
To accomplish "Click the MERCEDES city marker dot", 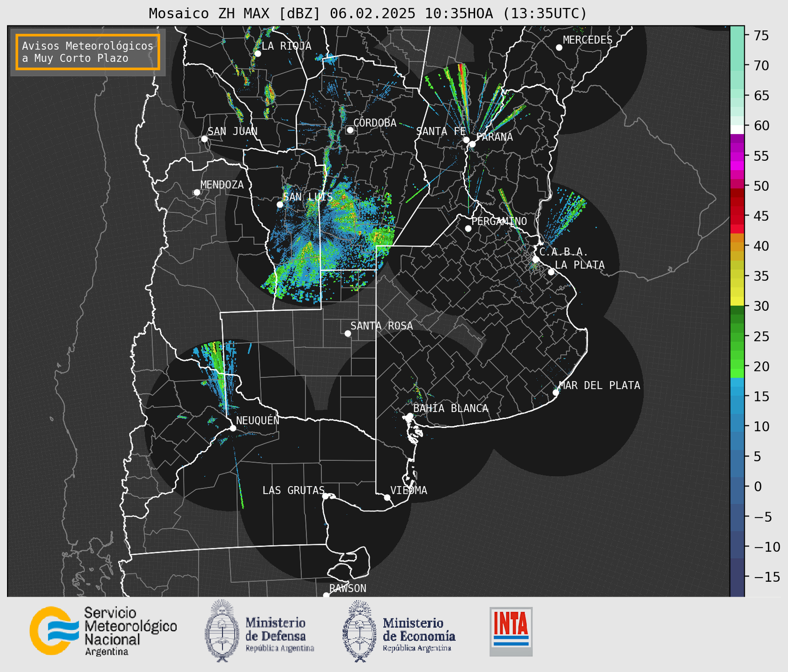I will [559, 48].
